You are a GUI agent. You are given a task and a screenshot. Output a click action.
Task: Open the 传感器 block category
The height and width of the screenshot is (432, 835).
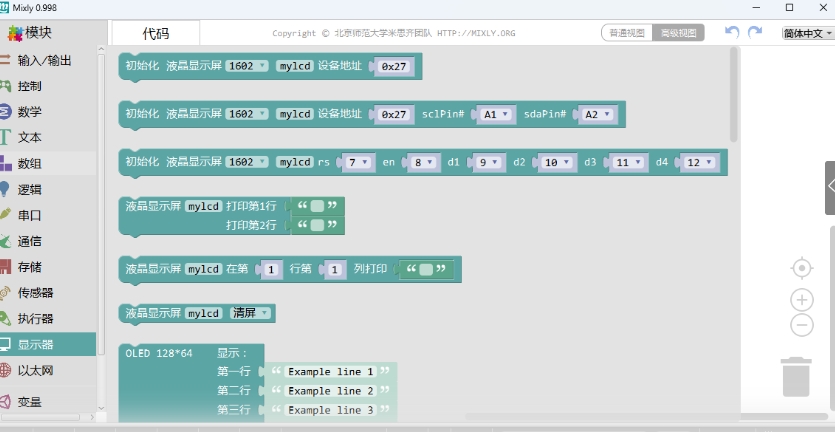pos(35,293)
